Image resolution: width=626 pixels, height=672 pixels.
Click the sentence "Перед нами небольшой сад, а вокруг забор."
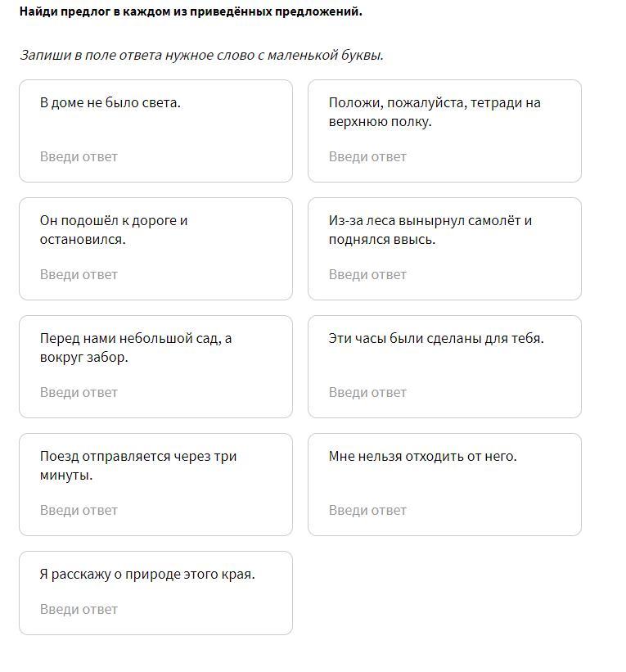click(x=136, y=348)
